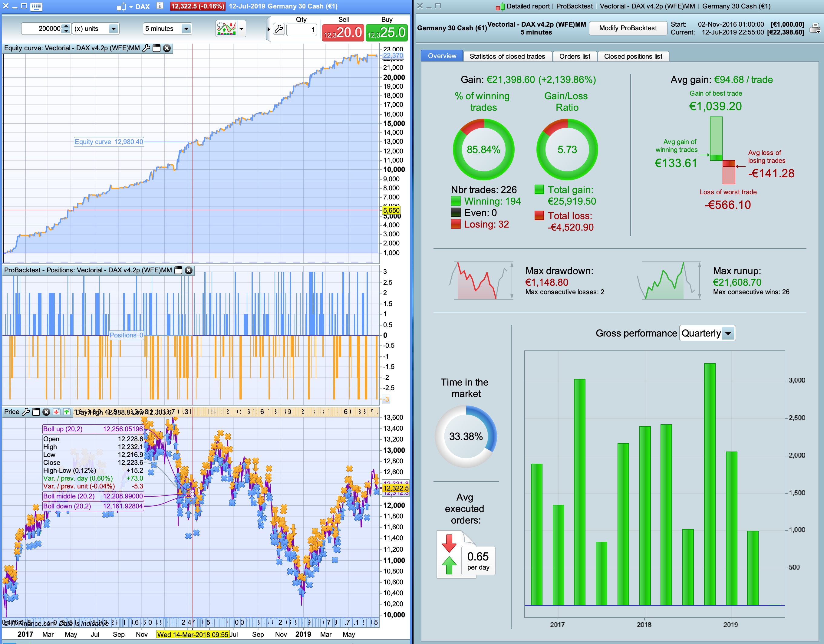The height and width of the screenshot is (644, 824).
Task: Switch to Statistics of closed trades tab
Action: (x=507, y=56)
